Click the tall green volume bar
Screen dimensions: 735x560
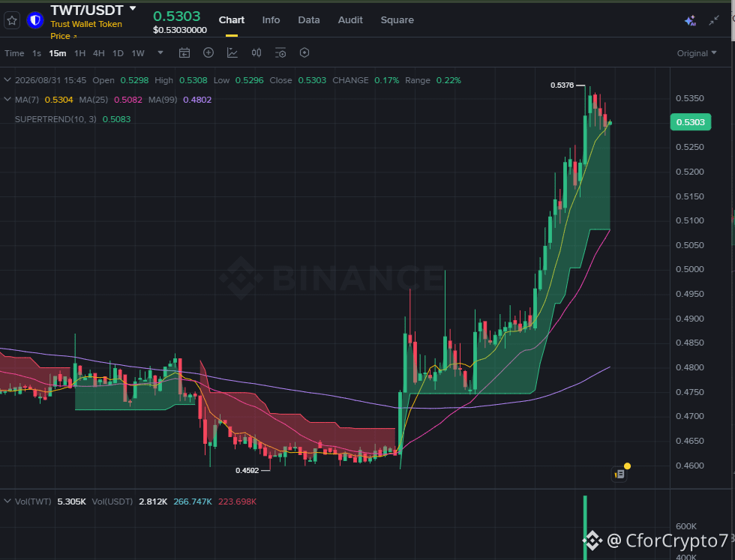tap(585, 528)
